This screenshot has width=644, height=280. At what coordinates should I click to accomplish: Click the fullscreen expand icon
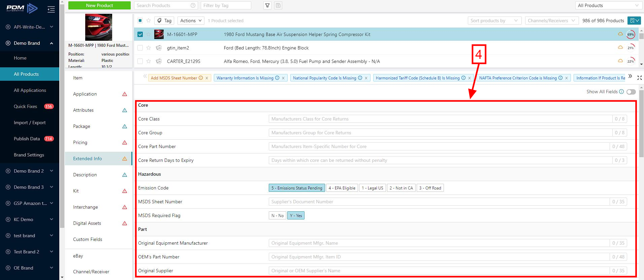click(640, 78)
